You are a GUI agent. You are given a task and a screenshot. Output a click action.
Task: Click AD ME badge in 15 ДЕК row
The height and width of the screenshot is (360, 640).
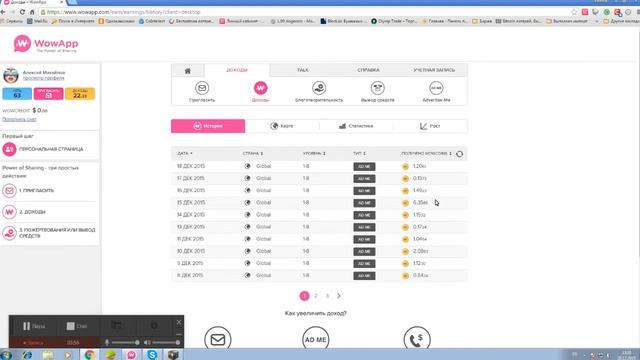tap(364, 203)
